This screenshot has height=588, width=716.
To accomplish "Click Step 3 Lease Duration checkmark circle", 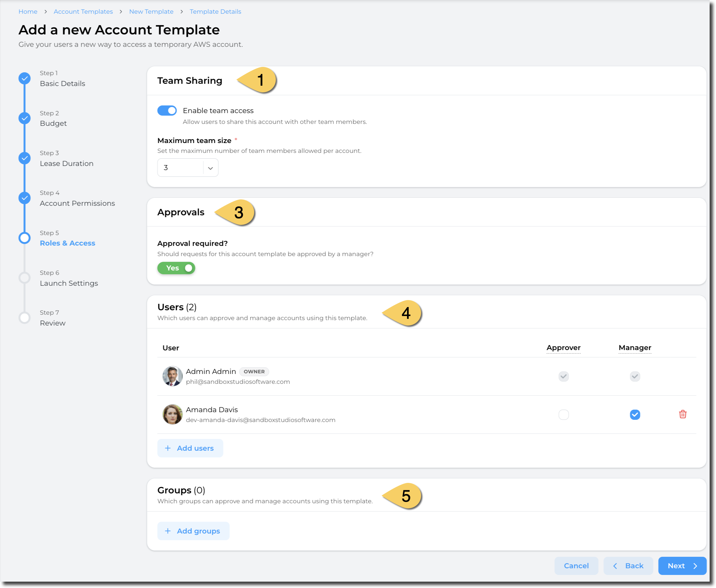I will [x=25, y=158].
